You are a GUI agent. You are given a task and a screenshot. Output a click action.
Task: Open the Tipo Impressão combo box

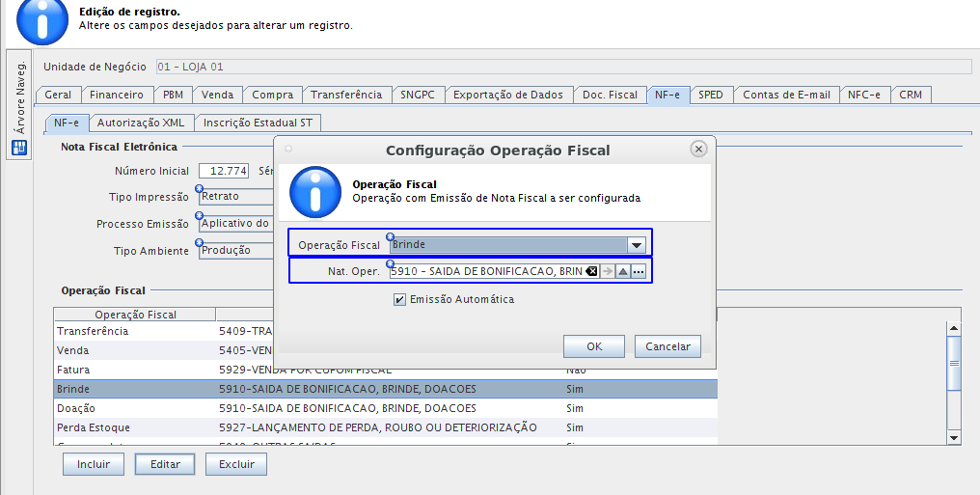[x=237, y=196]
